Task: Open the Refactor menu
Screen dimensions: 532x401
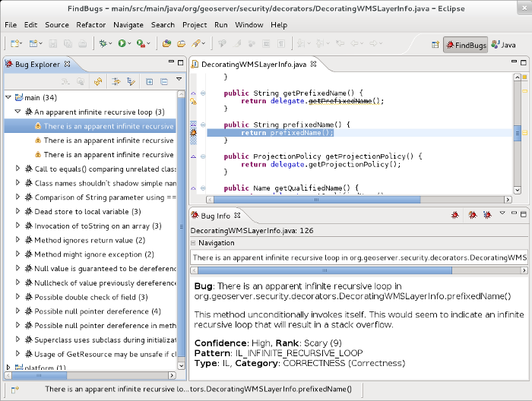Action: click(91, 25)
